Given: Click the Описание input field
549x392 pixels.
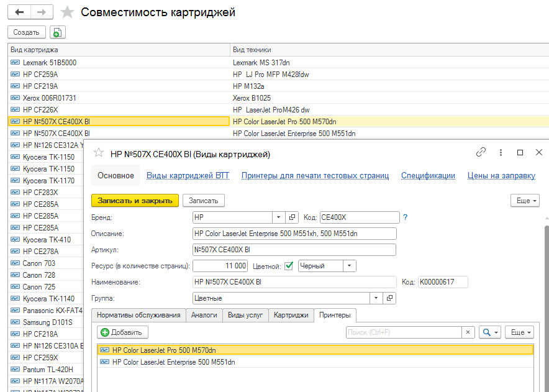Looking at the screenshot, I should click(294, 234).
